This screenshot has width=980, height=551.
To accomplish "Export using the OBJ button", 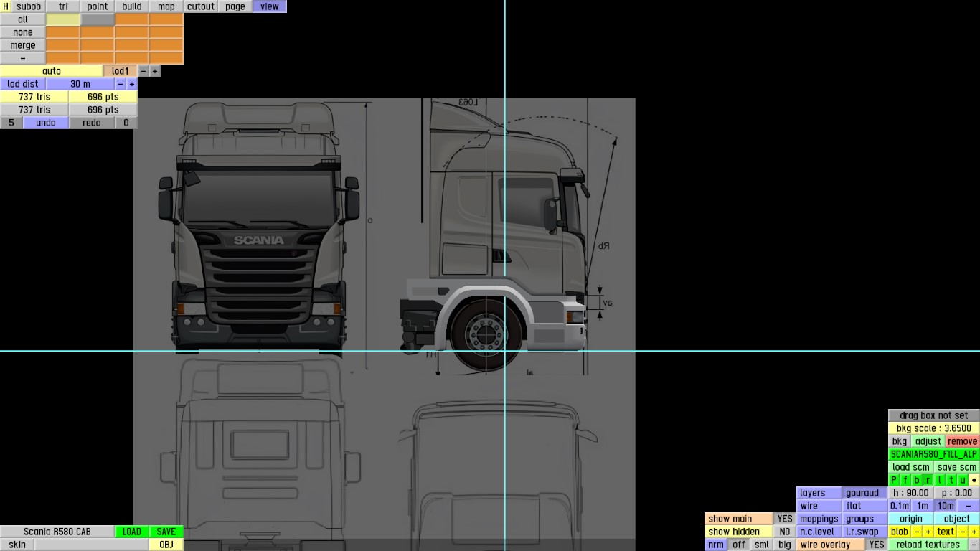I will (x=166, y=545).
